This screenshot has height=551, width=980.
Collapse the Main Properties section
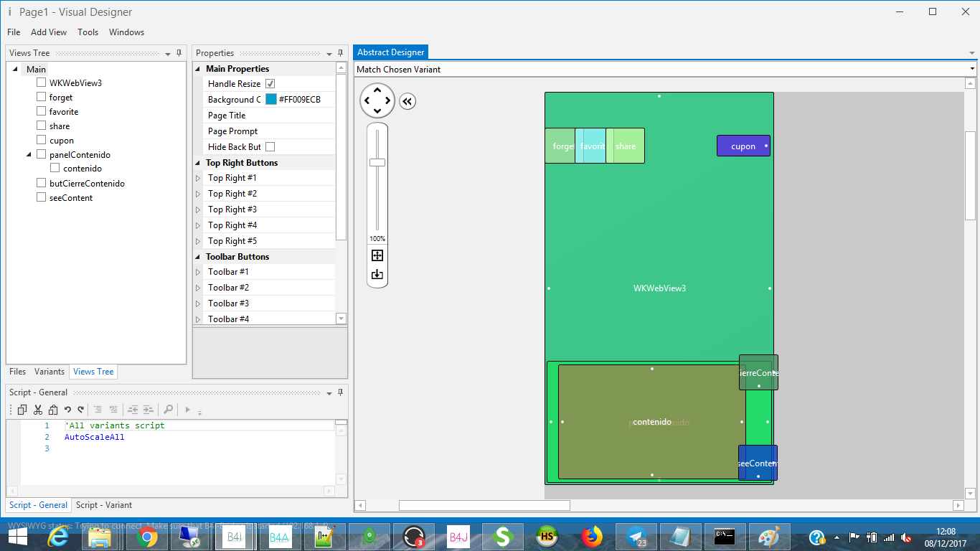[x=199, y=69]
